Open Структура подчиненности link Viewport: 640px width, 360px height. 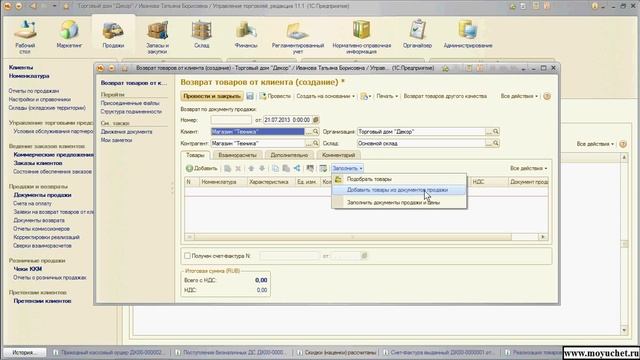(x=131, y=111)
